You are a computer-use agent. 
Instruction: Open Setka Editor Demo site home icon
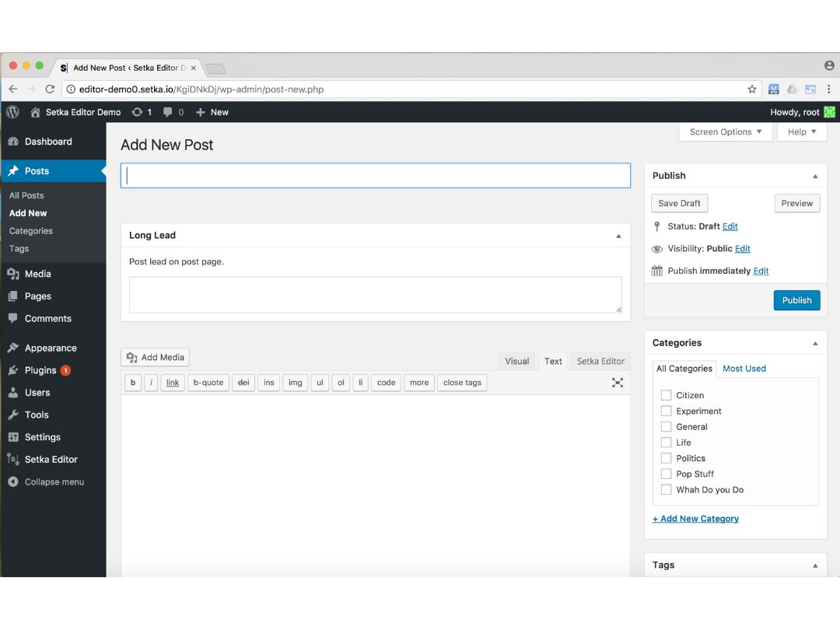pos(35,112)
